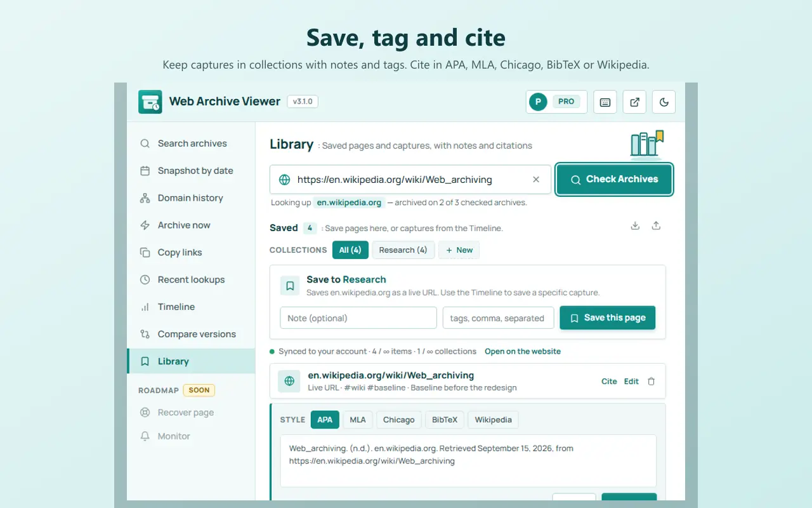This screenshot has height=508, width=812.
Task: Click Edit on the saved entry
Action: [x=631, y=382]
